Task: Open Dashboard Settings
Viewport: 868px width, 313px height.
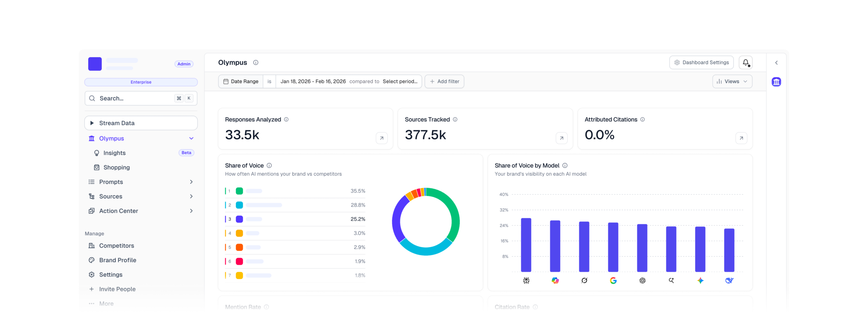Action: click(701, 62)
